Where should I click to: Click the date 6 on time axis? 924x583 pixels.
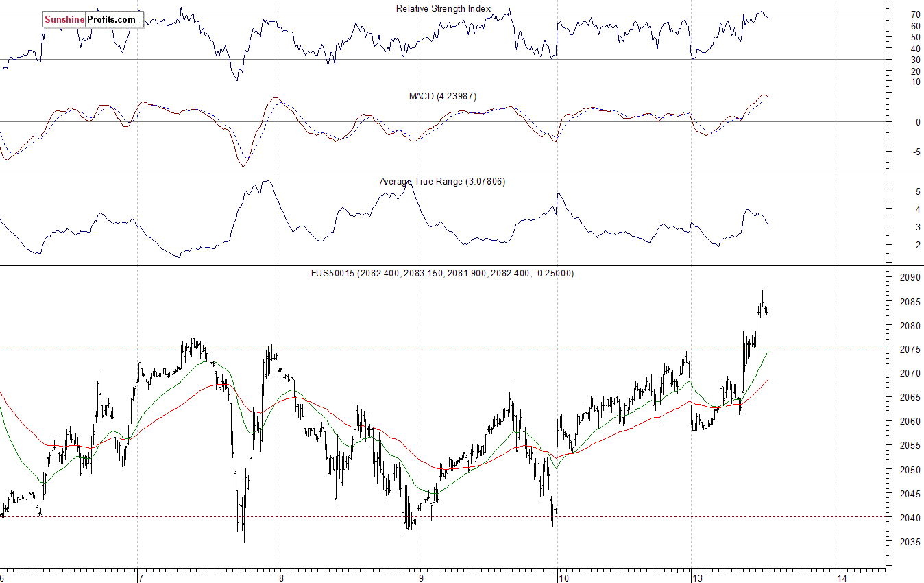pyautogui.click(x=3, y=578)
